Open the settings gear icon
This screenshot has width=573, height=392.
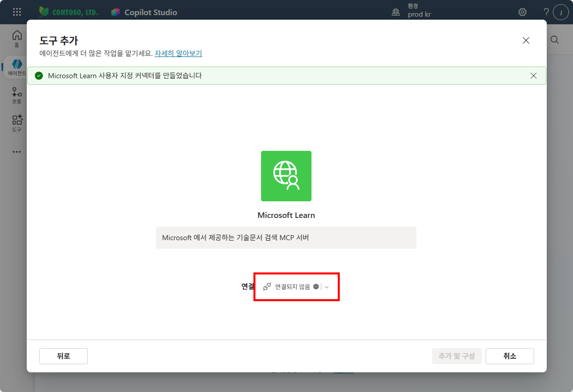coord(523,12)
